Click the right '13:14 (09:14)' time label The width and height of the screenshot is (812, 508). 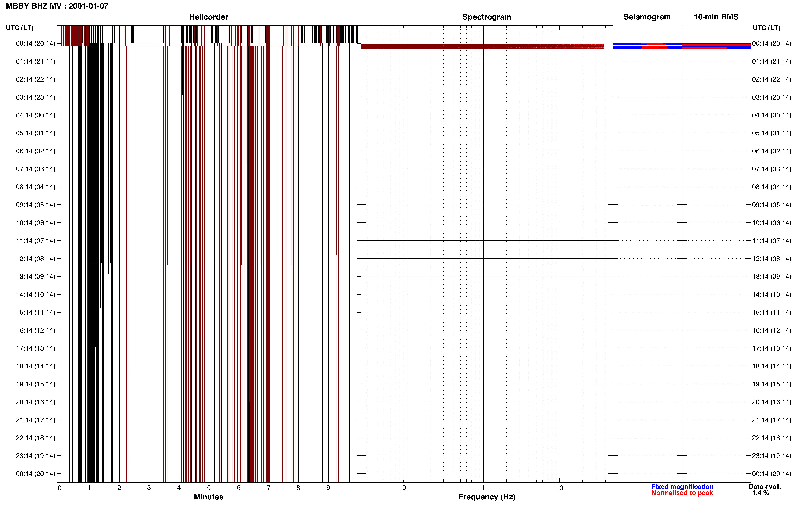coord(772,277)
